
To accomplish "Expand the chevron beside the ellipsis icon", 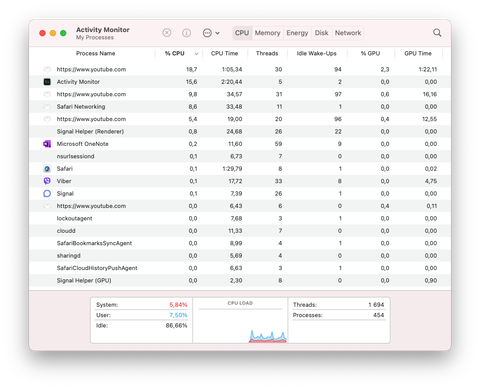I will coord(217,33).
